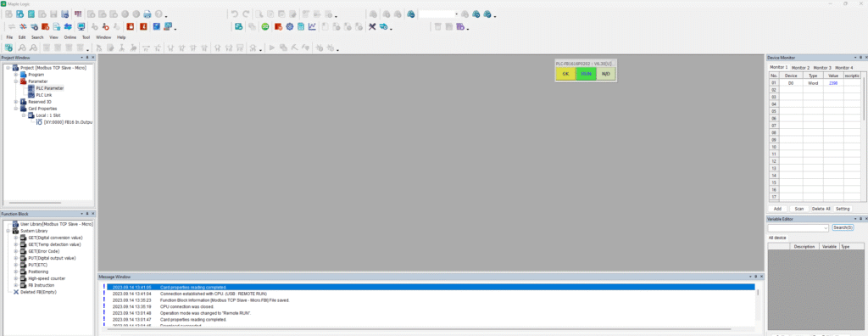Click the Message Window vertical scrollbar

pos(758,304)
